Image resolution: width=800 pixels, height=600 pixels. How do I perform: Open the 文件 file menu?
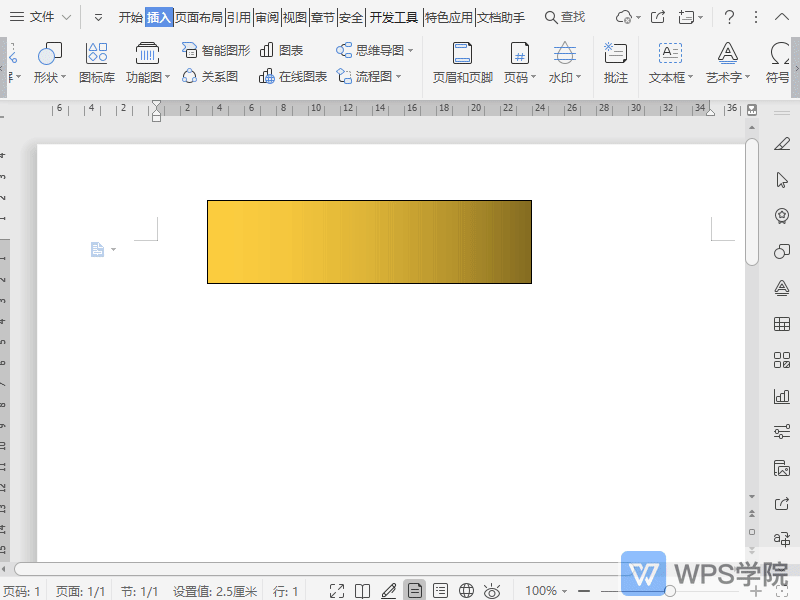click(41, 17)
